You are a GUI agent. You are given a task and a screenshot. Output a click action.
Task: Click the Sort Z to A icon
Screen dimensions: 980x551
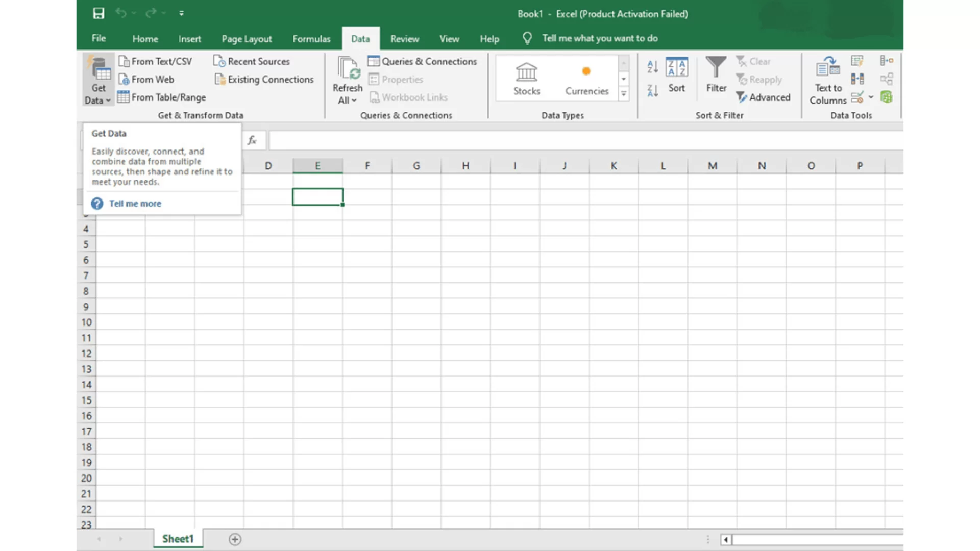(652, 91)
